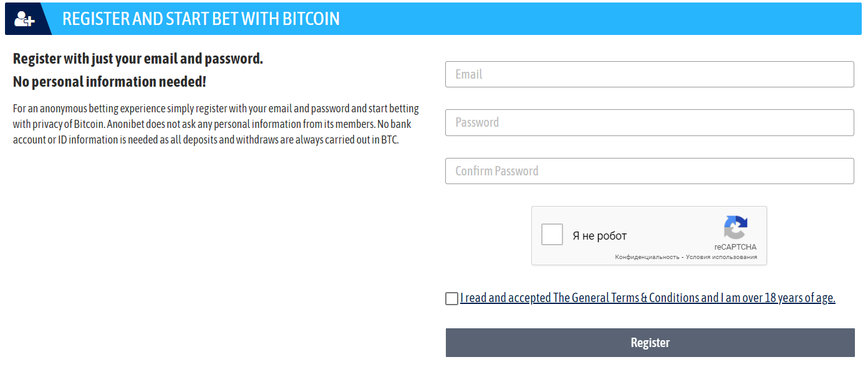Open the 'Условия использования' terms link
This screenshot has width=868, height=367.
[x=721, y=257]
